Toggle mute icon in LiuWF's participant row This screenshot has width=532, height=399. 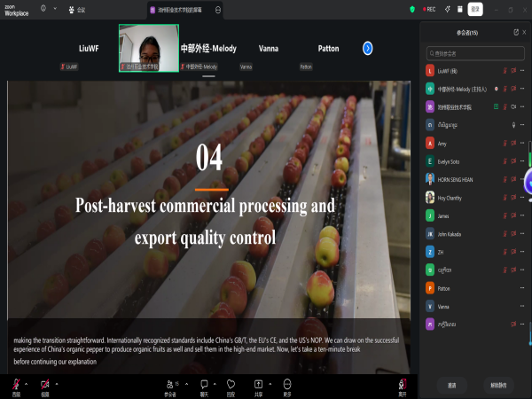tap(505, 71)
